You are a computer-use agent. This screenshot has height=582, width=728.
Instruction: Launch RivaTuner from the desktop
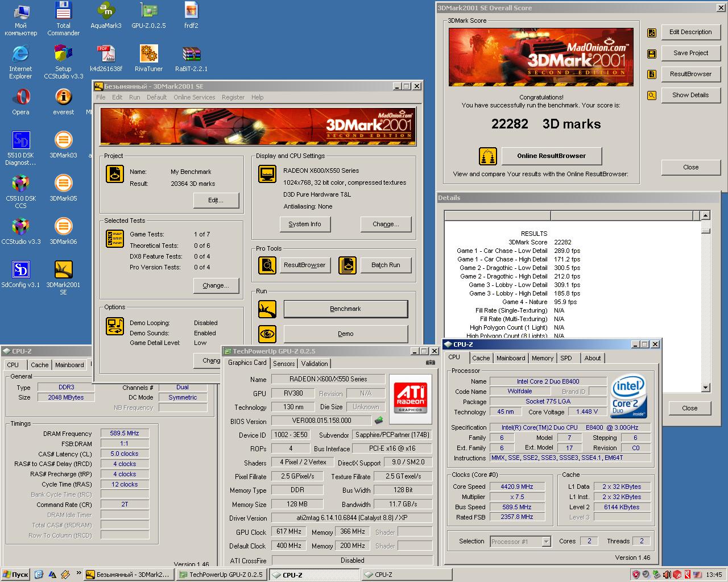[148, 58]
